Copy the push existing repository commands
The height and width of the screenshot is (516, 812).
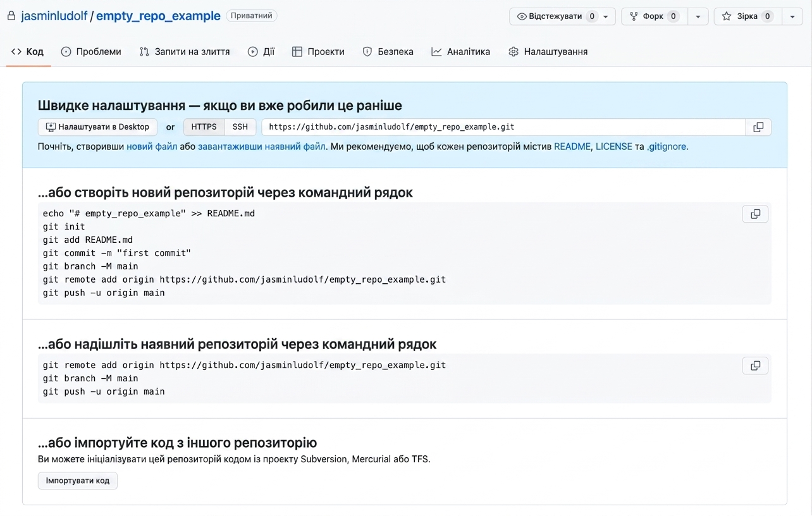coord(755,365)
